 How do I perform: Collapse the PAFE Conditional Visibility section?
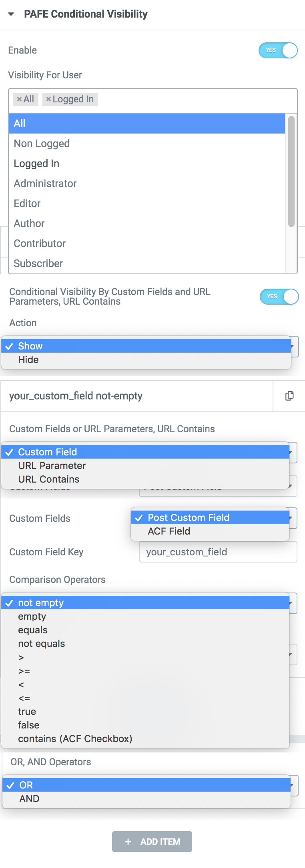(12, 14)
